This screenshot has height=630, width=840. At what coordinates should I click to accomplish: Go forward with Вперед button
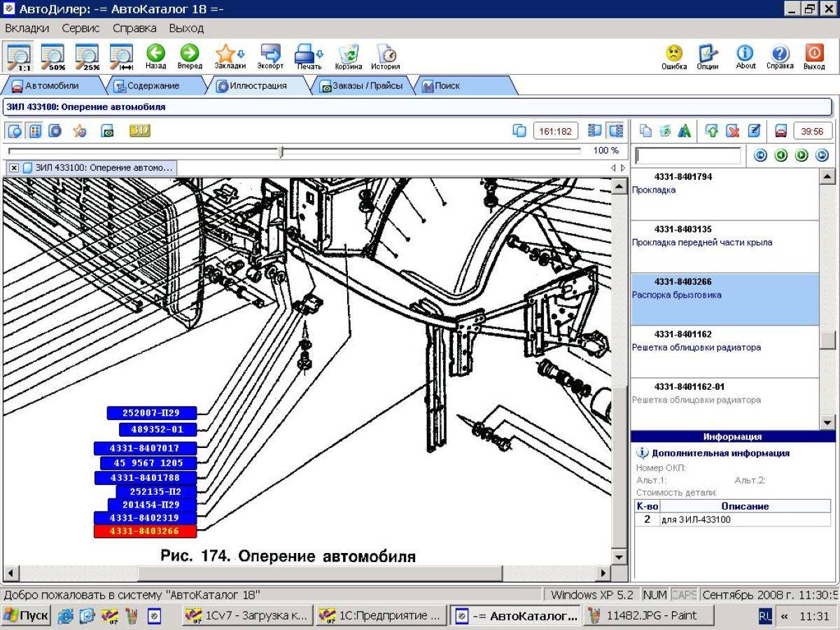(190, 57)
